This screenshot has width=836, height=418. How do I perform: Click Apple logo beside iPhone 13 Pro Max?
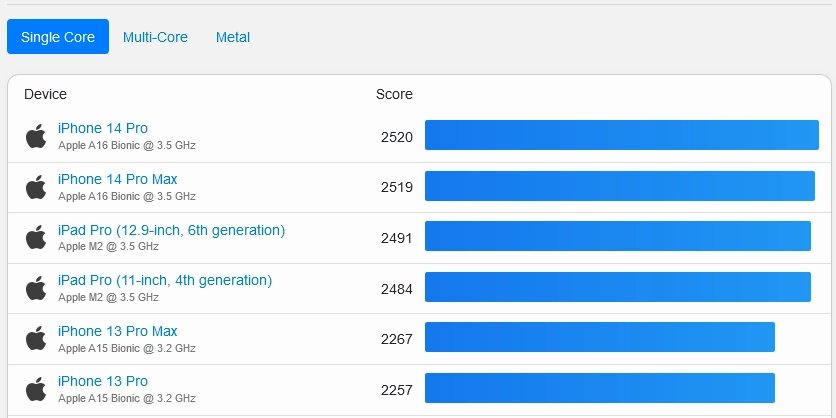coord(36,339)
